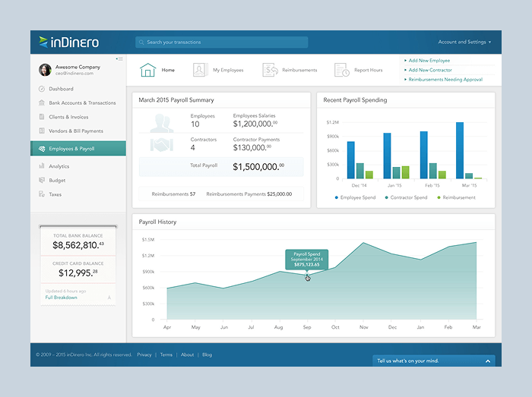Click the Credit Card Balance $12,995 amount
The width and height of the screenshot is (532, 397).
(x=78, y=273)
